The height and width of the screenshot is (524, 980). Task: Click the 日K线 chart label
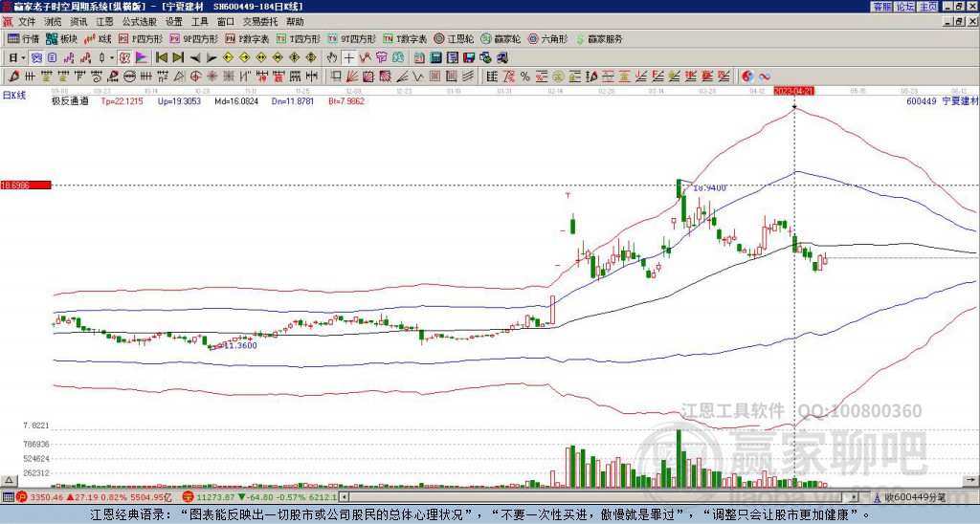point(14,95)
